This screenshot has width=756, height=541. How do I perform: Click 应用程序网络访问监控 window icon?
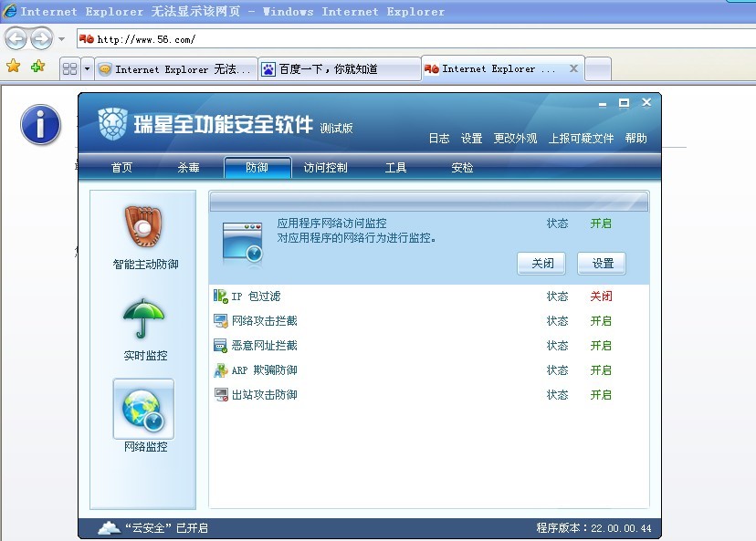pos(243,242)
